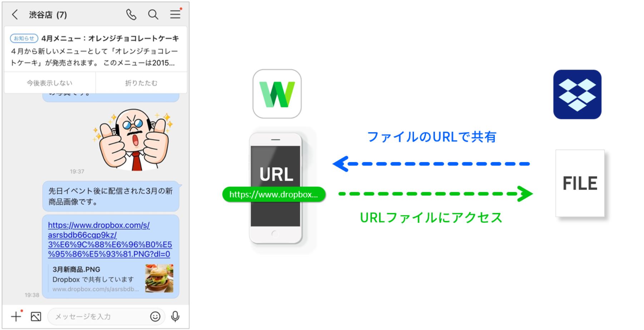This screenshot has height=330, width=644.
Task: Tap the plus attachment icon
Action: point(16,316)
